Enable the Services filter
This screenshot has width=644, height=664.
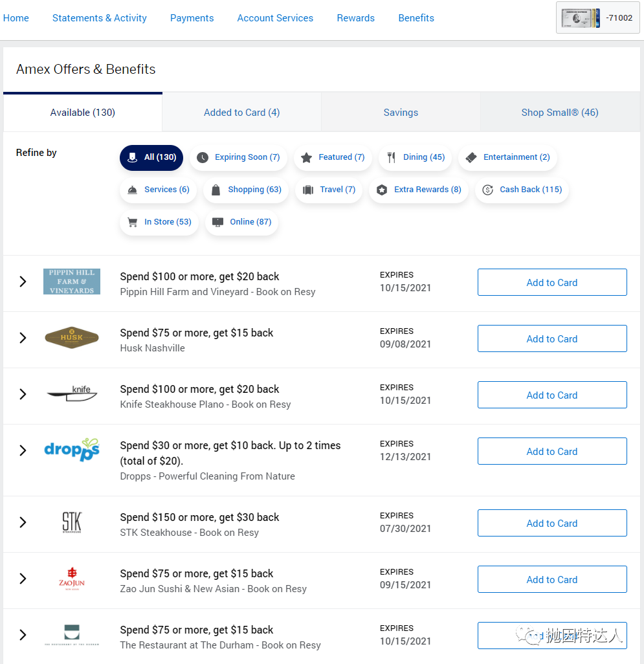(158, 190)
